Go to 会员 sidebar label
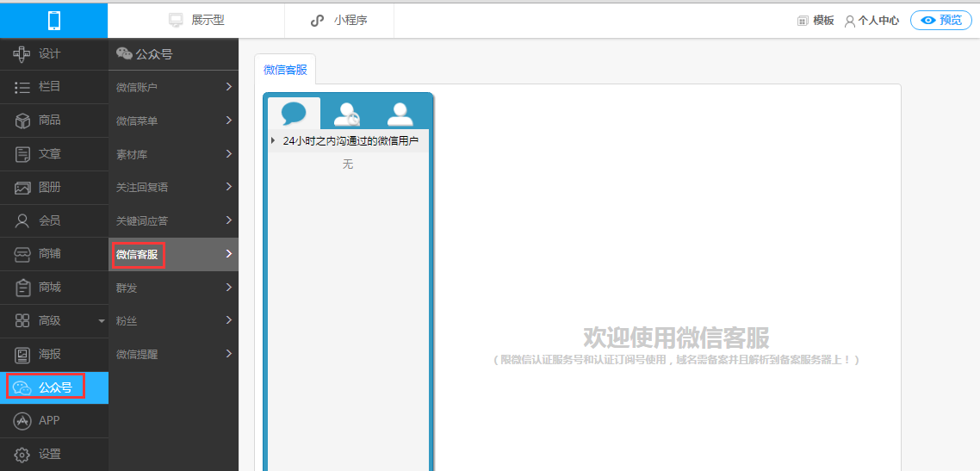The width and height of the screenshot is (980, 471). click(x=49, y=220)
